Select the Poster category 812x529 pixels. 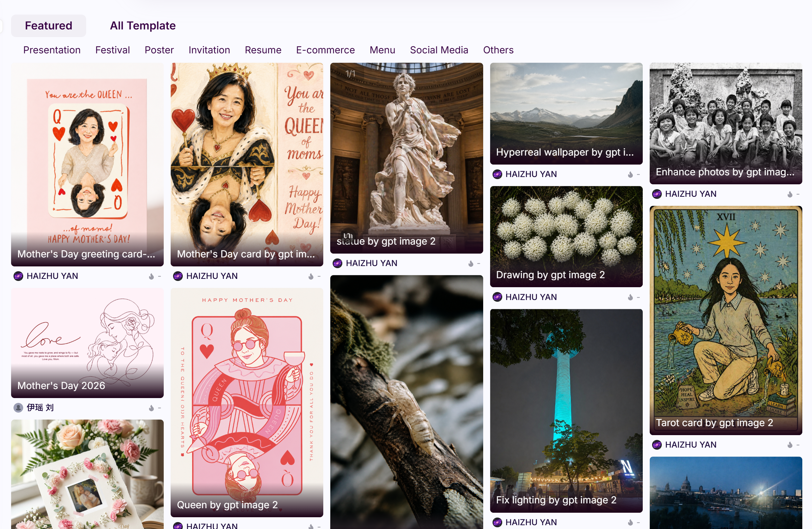159,50
